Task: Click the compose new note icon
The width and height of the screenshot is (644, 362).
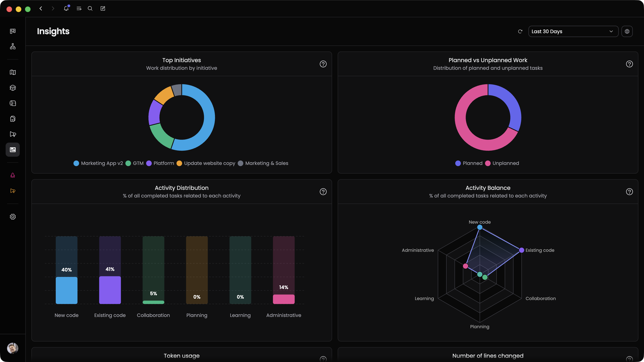Action: pos(103,8)
